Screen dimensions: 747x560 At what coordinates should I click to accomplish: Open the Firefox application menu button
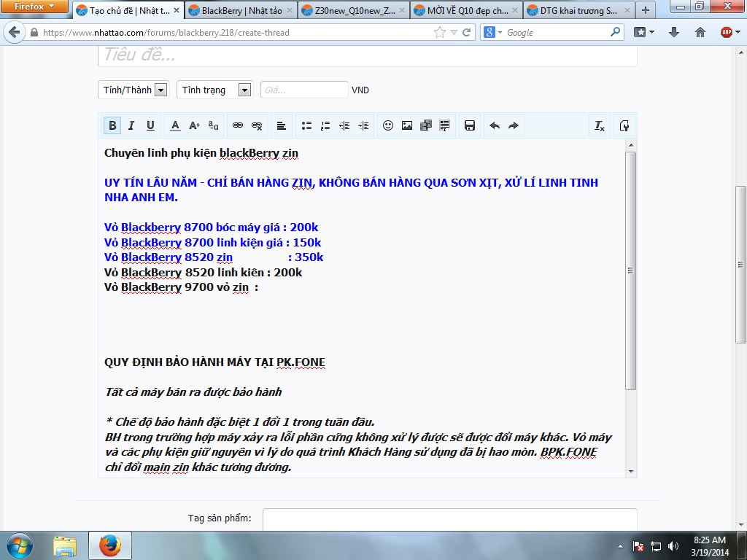[34, 7]
